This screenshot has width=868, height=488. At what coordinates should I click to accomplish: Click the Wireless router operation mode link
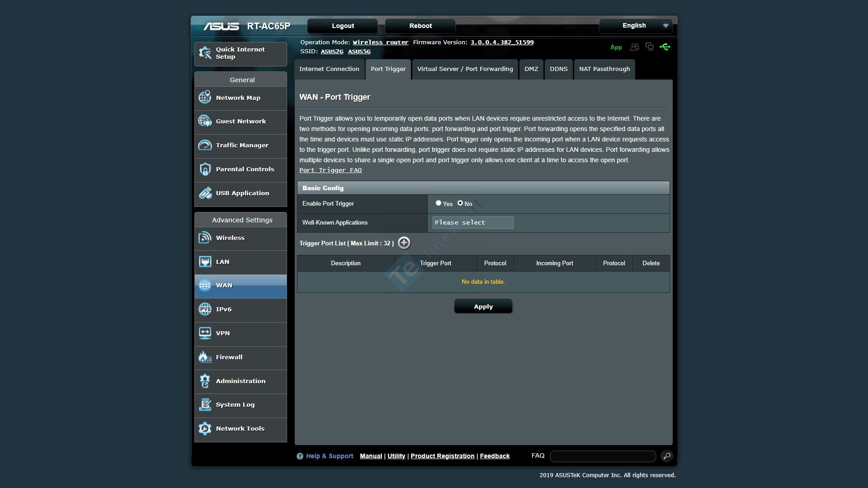pos(381,42)
